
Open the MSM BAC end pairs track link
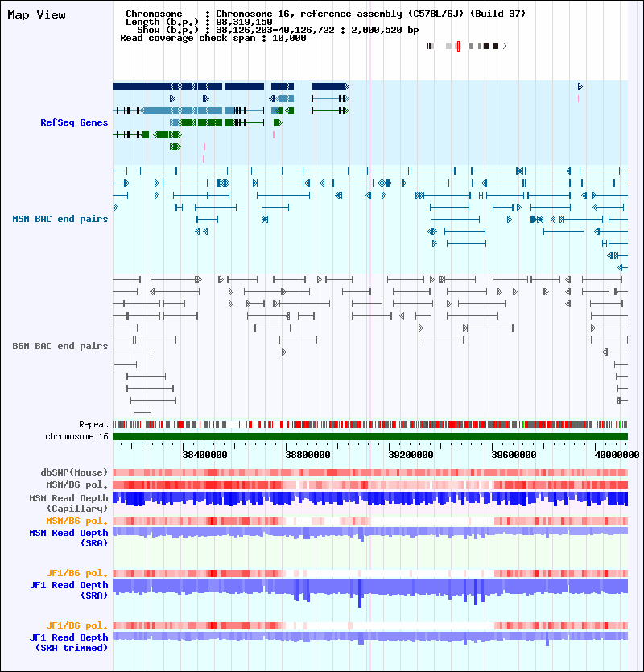coord(60,219)
